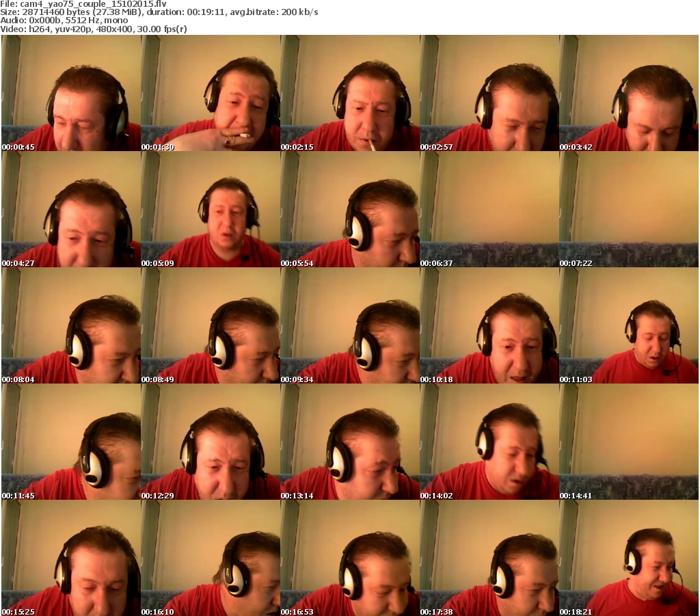This screenshot has width=700, height=616.
Task: Select the avg.bitrate value 200 kb/s
Action: (299, 12)
